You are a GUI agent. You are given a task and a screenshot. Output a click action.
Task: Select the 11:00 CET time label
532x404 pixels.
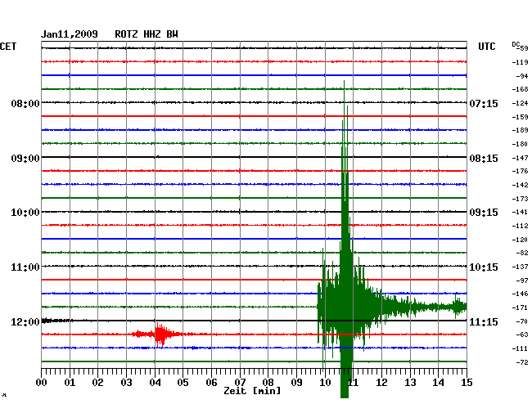pyautogui.click(x=25, y=267)
